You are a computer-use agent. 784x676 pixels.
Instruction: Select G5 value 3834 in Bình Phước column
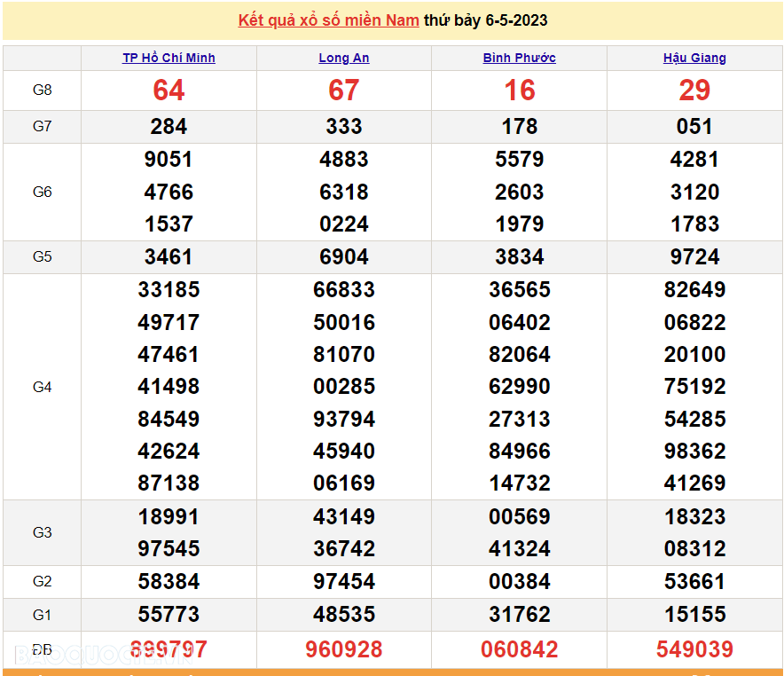[x=520, y=256]
